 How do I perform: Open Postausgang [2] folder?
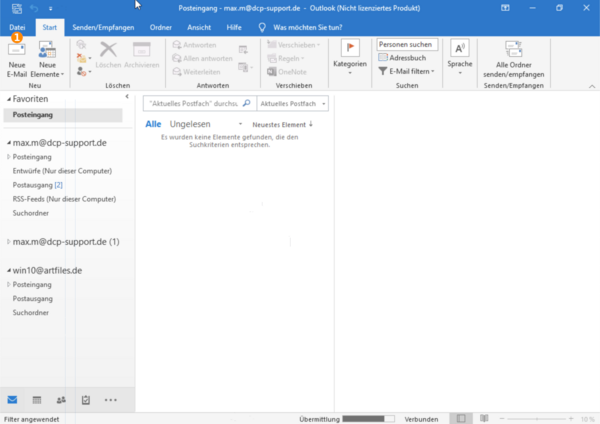[x=38, y=185]
